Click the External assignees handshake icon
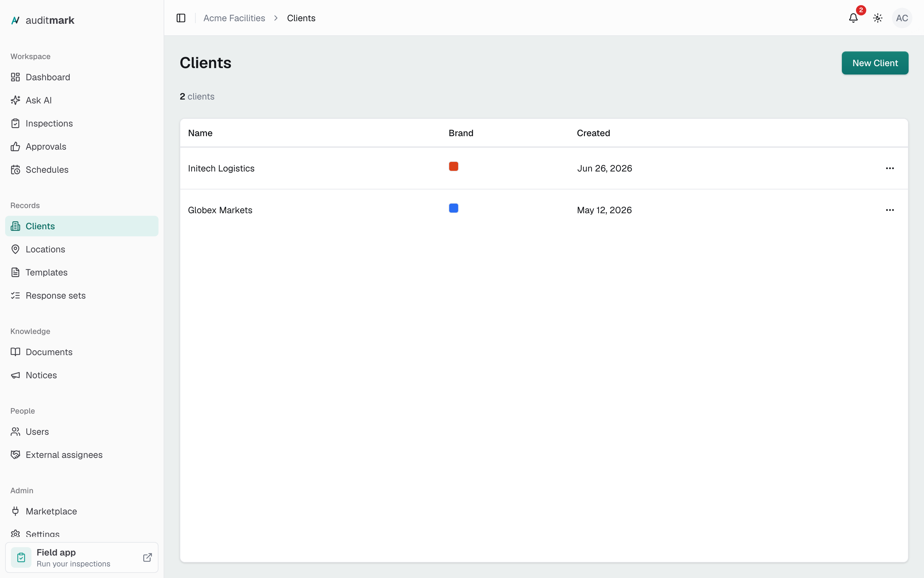Image resolution: width=924 pixels, height=578 pixels. tap(15, 455)
